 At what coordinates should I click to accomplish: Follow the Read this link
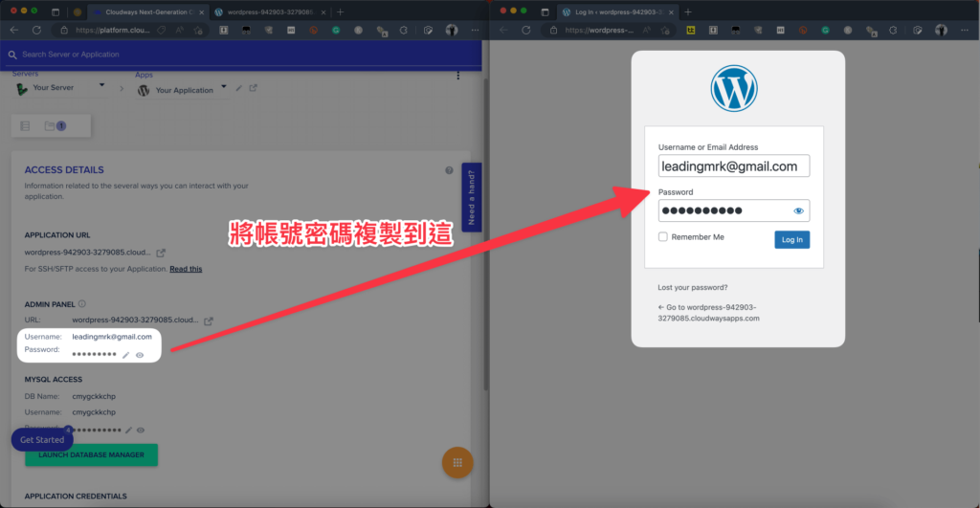(186, 269)
